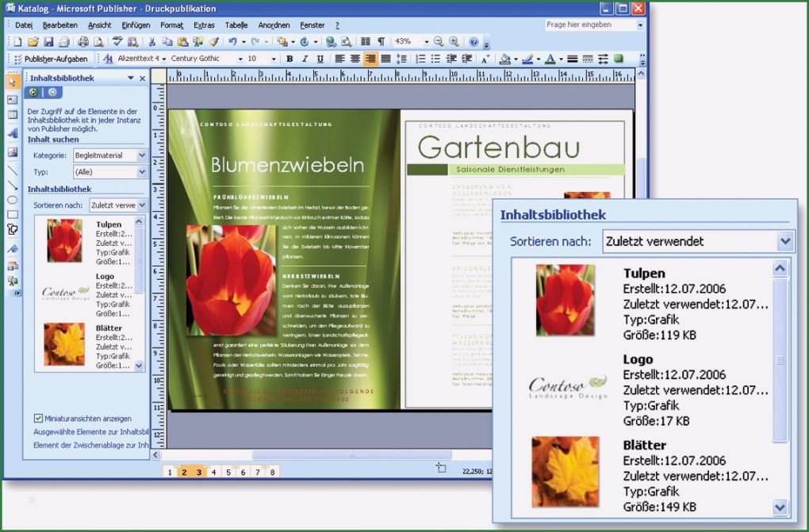Open the Print icon
The image size is (809, 532).
[82, 41]
